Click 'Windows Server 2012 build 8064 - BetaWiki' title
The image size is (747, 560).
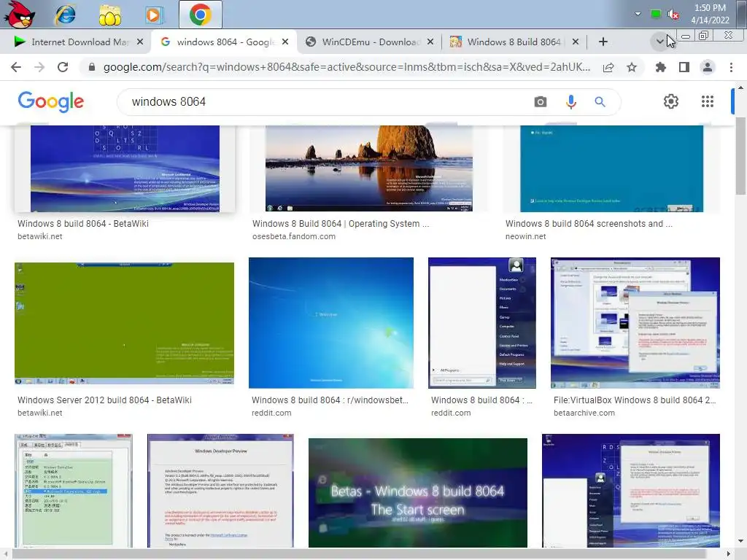point(105,400)
